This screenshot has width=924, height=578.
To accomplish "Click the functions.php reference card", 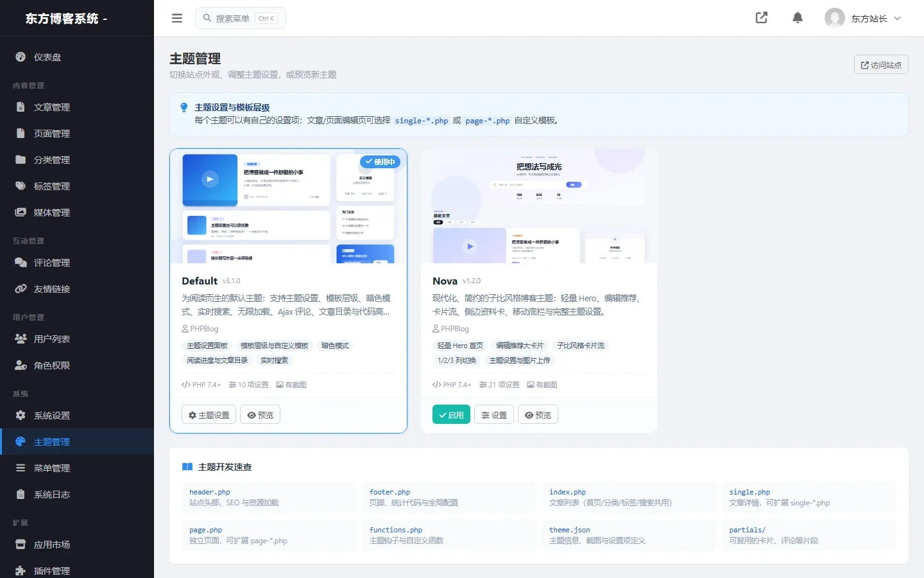I will pos(449,535).
